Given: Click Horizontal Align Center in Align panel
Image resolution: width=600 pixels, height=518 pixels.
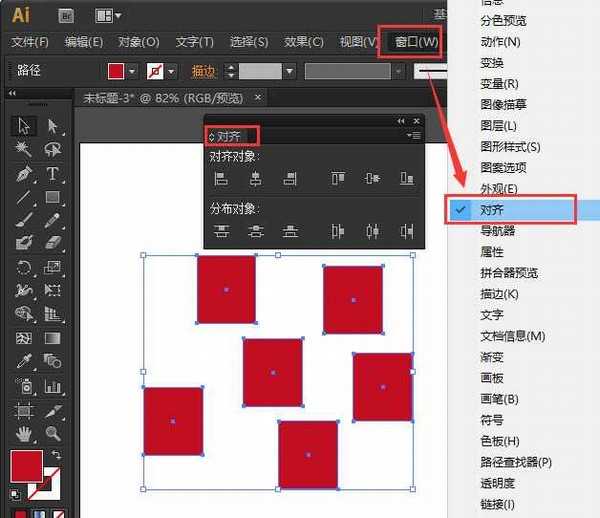Looking at the screenshot, I should [x=256, y=178].
